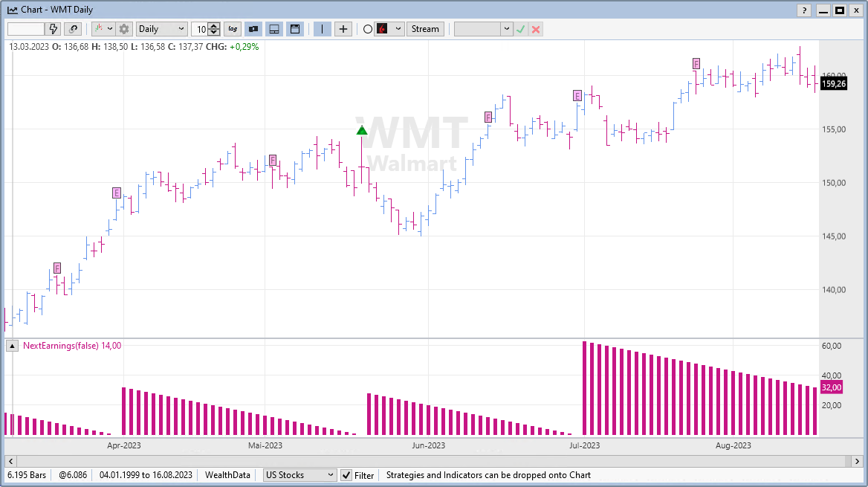
Task: Click the calendar window icon in the toolbar
Action: 295,29
